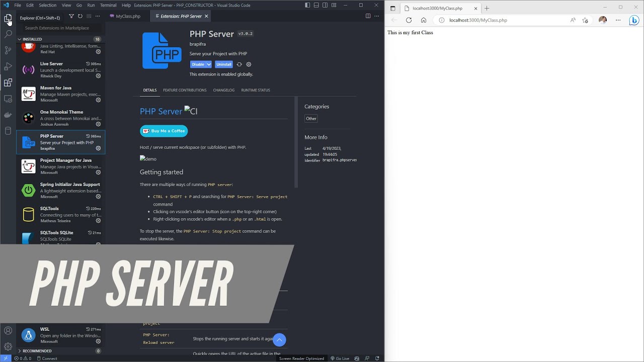Open the Changelog tab
The image size is (644, 362).
(224, 90)
